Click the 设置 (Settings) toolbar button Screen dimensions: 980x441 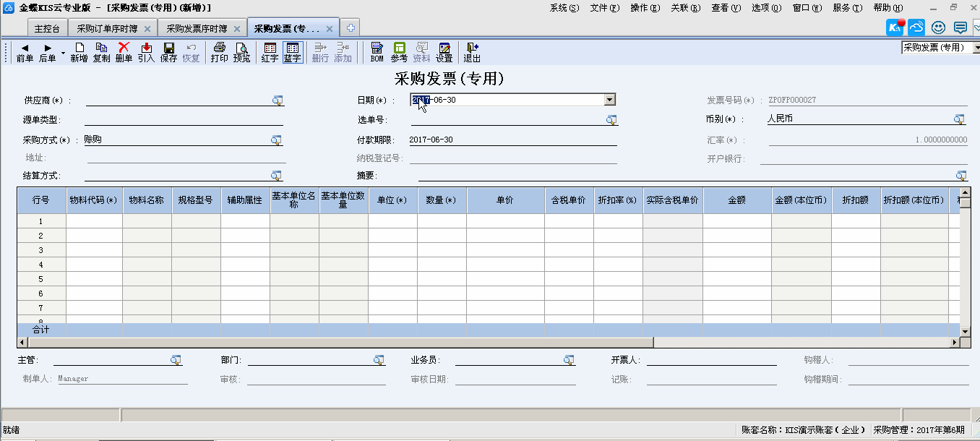point(444,52)
